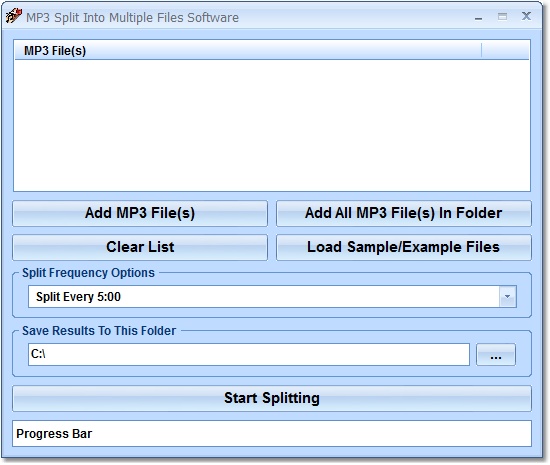The height and width of the screenshot is (465, 550).
Task: Maximize the MP3 Split software window
Action: click(502, 16)
